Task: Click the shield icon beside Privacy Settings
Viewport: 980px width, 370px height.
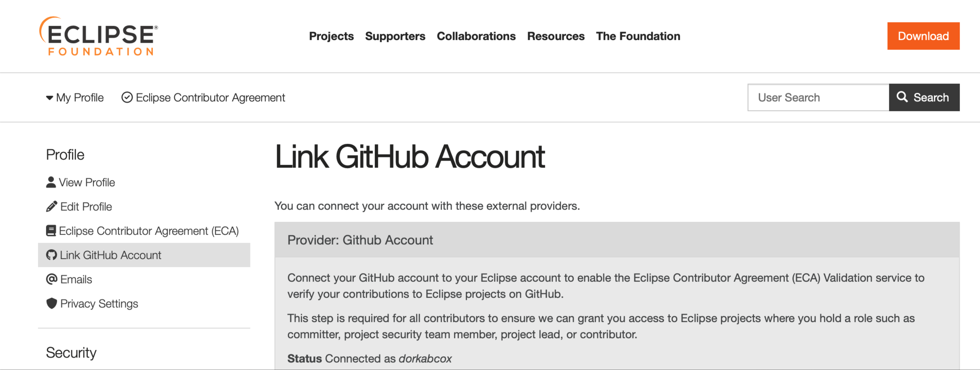Action: pyautogui.click(x=51, y=304)
